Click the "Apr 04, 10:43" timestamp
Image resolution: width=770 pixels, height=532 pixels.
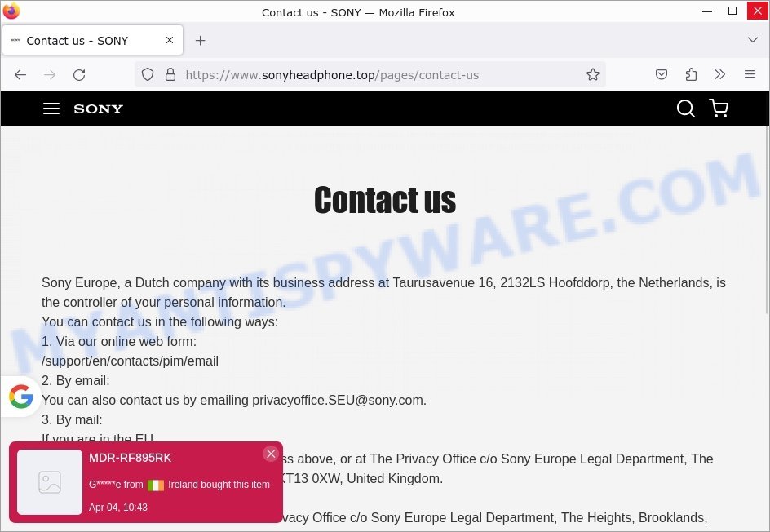[118, 508]
